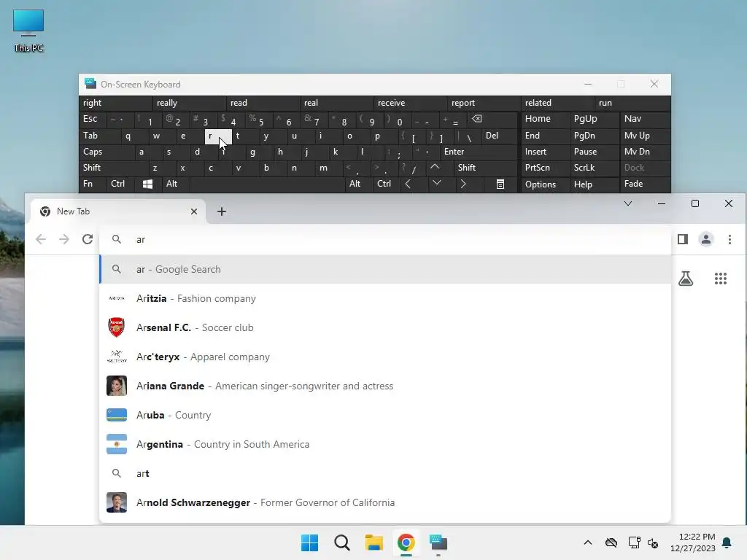Go back in Chrome
The image size is (747, 560).
coord(41,239)
